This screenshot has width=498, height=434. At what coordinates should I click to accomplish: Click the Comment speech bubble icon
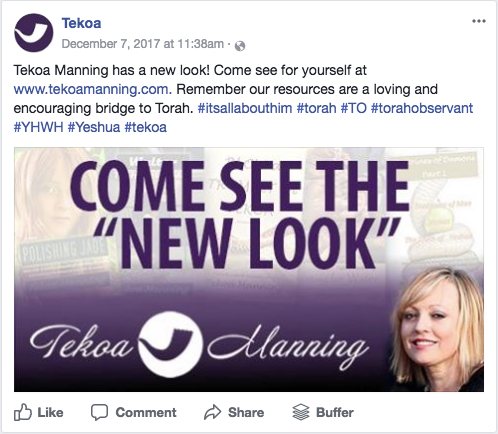99,412
